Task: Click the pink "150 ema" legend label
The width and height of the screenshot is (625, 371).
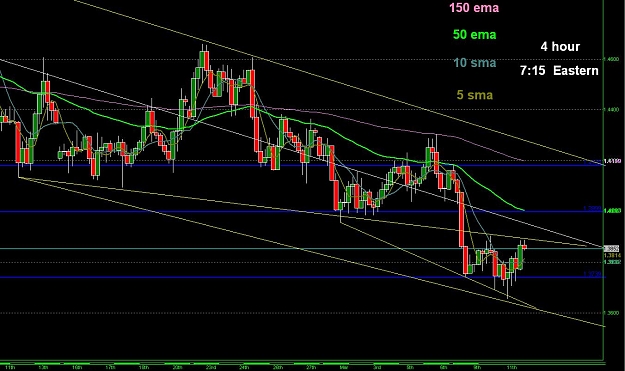Action: click(474, 8)
